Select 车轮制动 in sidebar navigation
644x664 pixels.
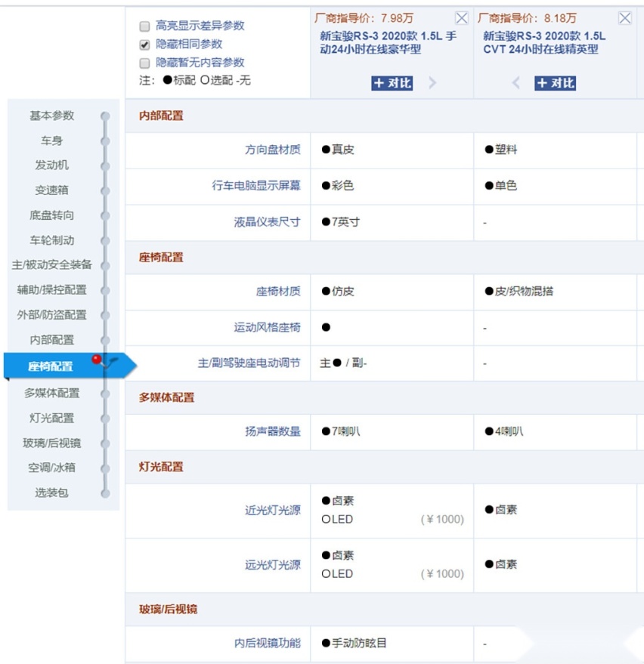[x=51, y=240]
